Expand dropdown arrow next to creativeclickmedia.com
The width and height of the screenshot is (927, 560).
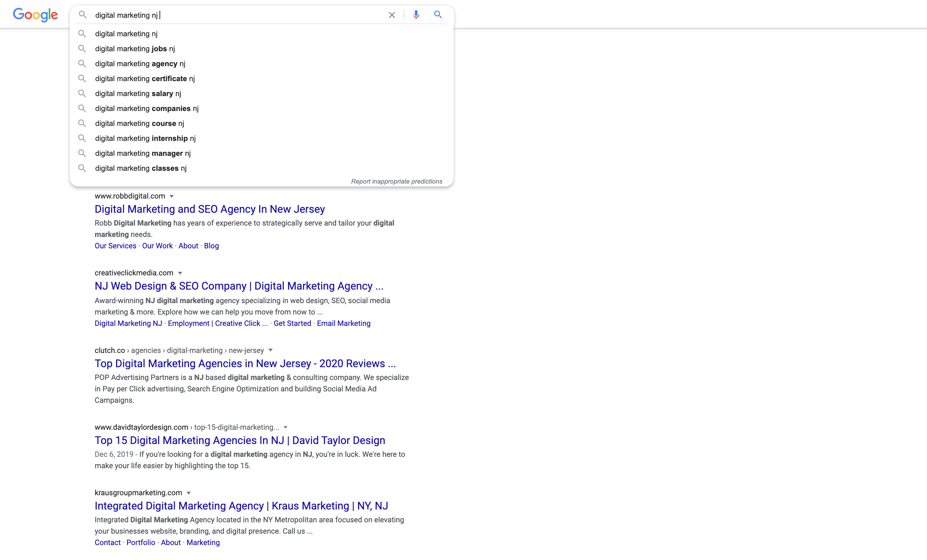[180, 273]
